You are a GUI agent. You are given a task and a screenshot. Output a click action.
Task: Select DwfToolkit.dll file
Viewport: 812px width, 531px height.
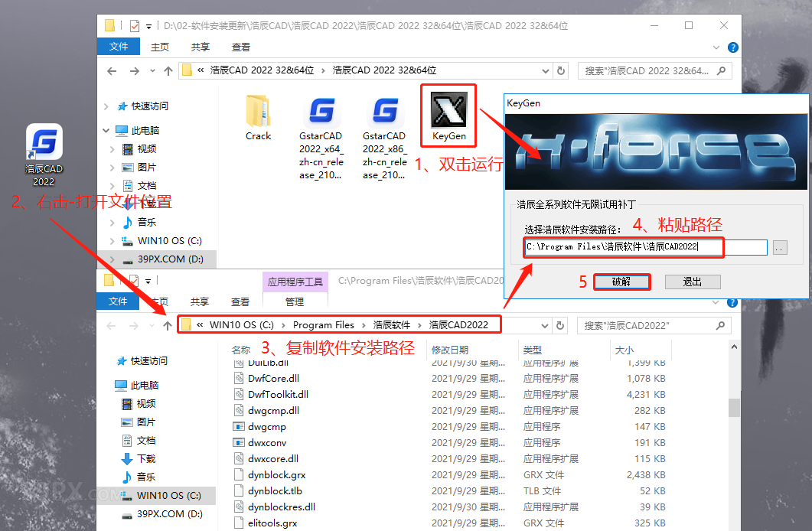point(278,394)
